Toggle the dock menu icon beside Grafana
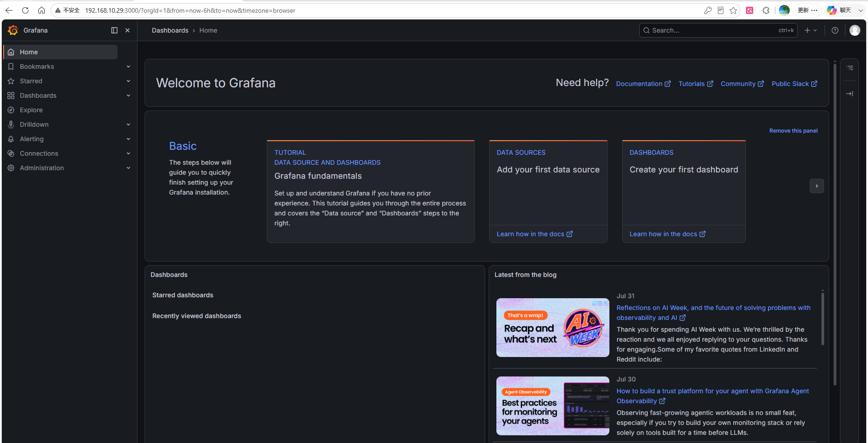 click(114, 30)
